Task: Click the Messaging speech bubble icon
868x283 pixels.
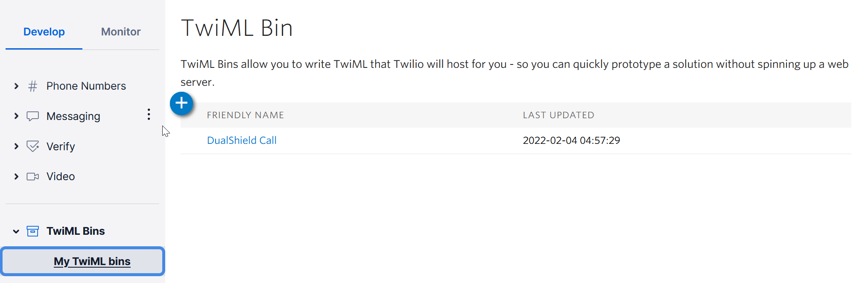Action: (x=32, y=116)
